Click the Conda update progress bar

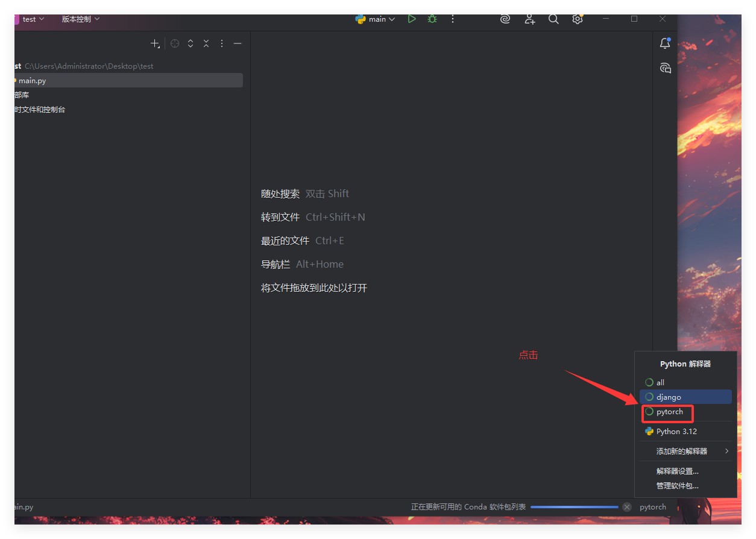coord(574,507)
